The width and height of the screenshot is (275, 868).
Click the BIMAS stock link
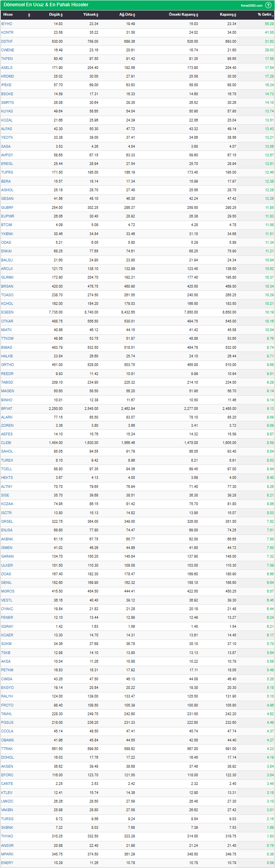click(x=7, y=348)
